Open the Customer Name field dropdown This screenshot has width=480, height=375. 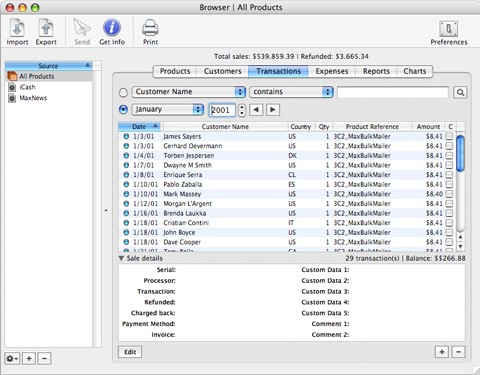[x=189, y=92]
